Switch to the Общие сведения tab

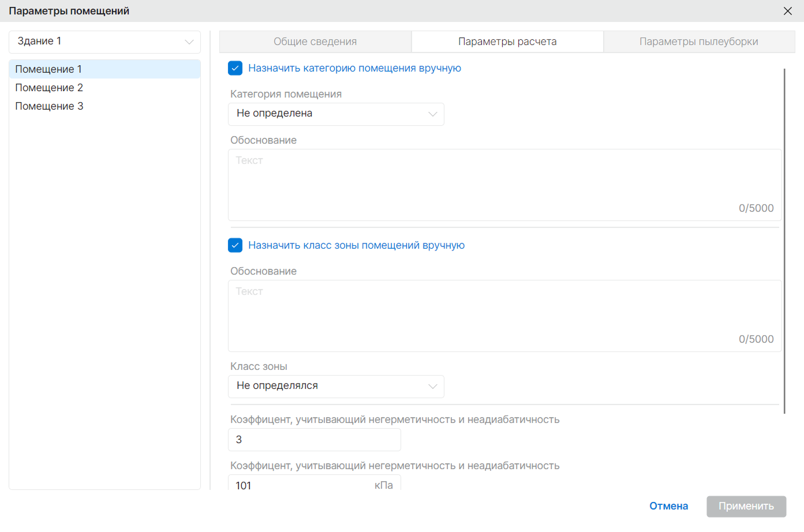315,42
